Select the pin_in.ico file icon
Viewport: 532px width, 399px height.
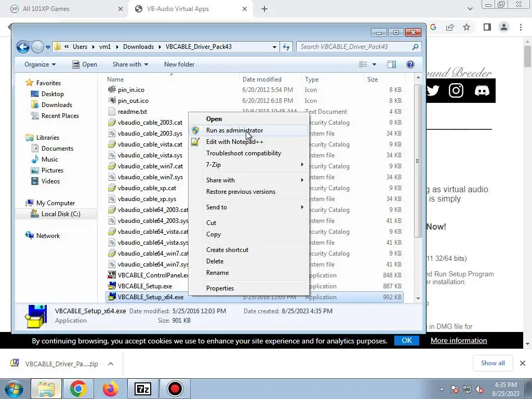[x=112, y=89]
